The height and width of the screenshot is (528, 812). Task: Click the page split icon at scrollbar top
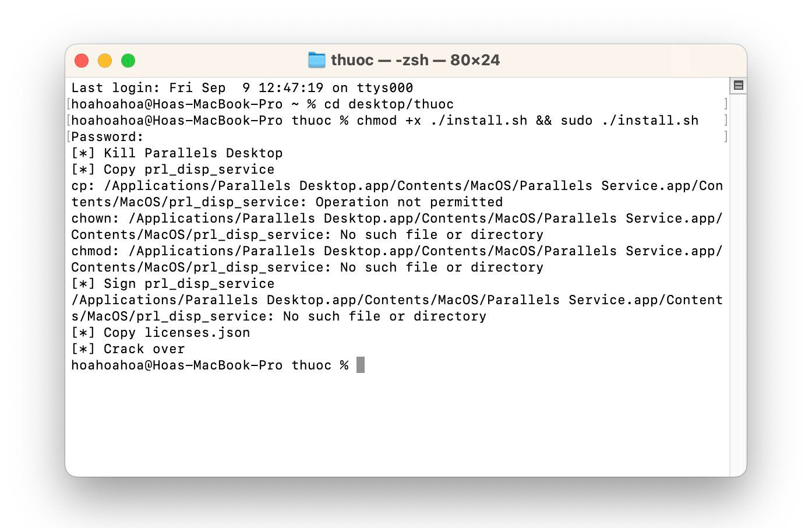738,85
